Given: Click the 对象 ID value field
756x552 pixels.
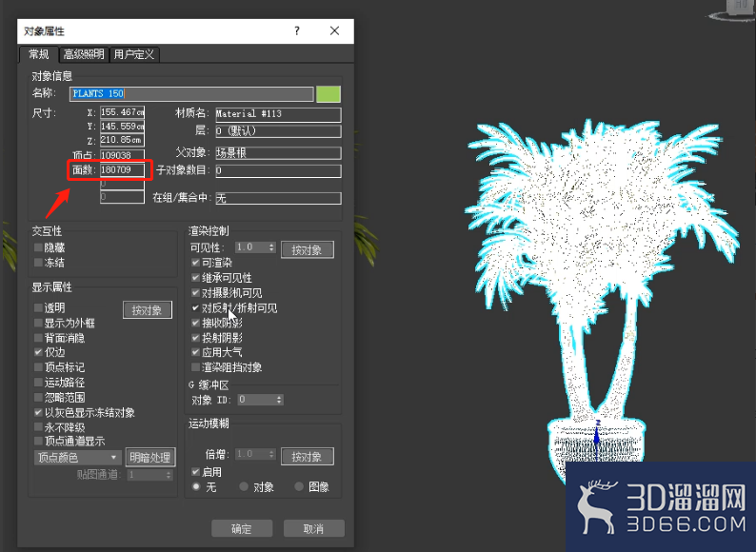Looking at the screenshot, I should [x=256, y=399].
